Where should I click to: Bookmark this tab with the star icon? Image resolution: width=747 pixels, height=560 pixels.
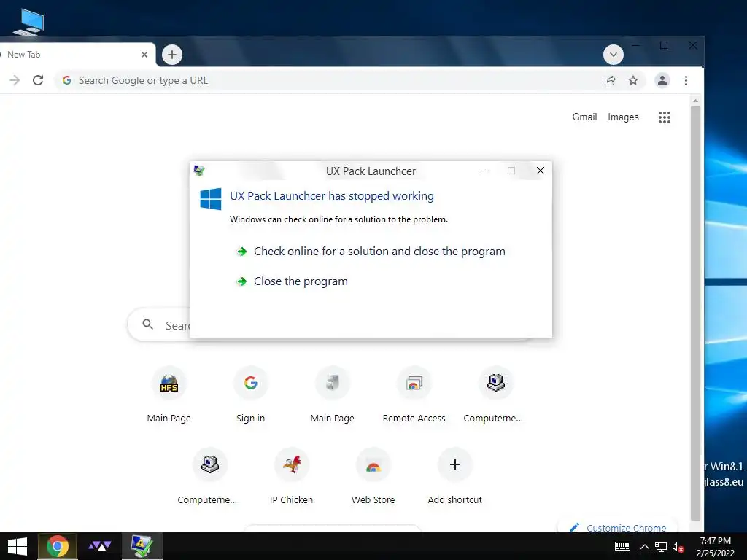coord(633,80)
